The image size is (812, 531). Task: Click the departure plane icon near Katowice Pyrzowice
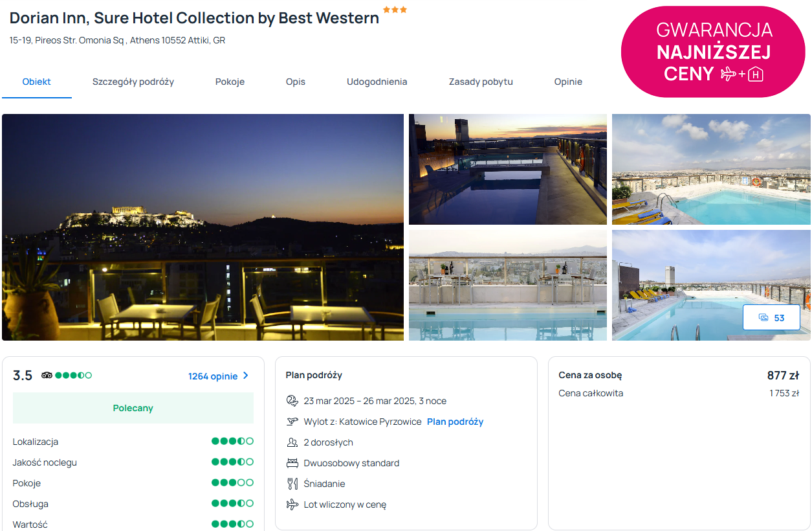coord(292,422)
